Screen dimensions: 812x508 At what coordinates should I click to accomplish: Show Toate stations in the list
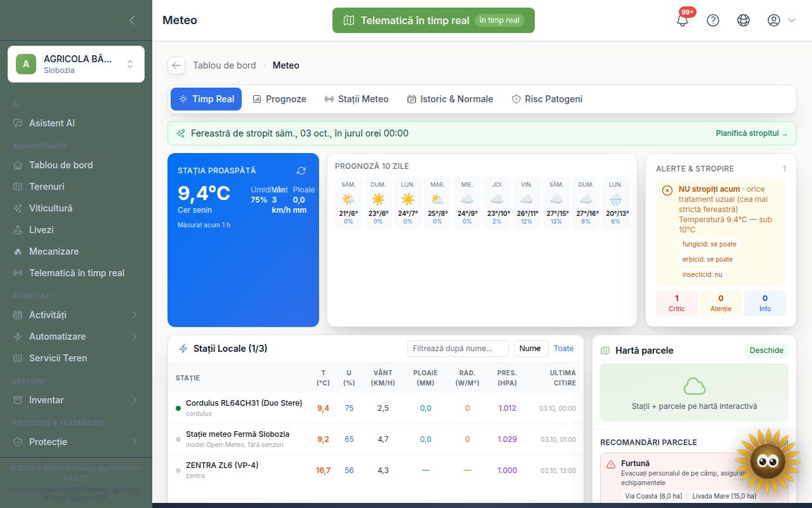click(x=564, y=349)
